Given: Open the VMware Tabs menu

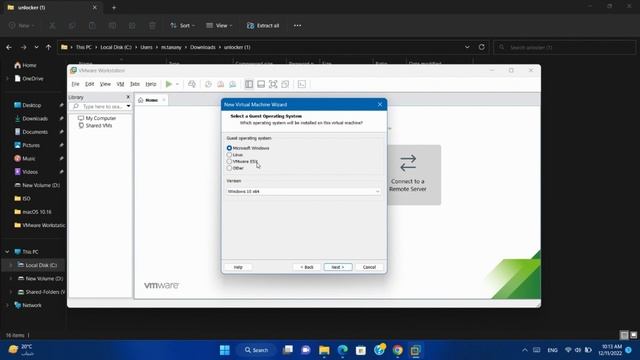Looking at the screenshot, I should click(x=135, y=84).
